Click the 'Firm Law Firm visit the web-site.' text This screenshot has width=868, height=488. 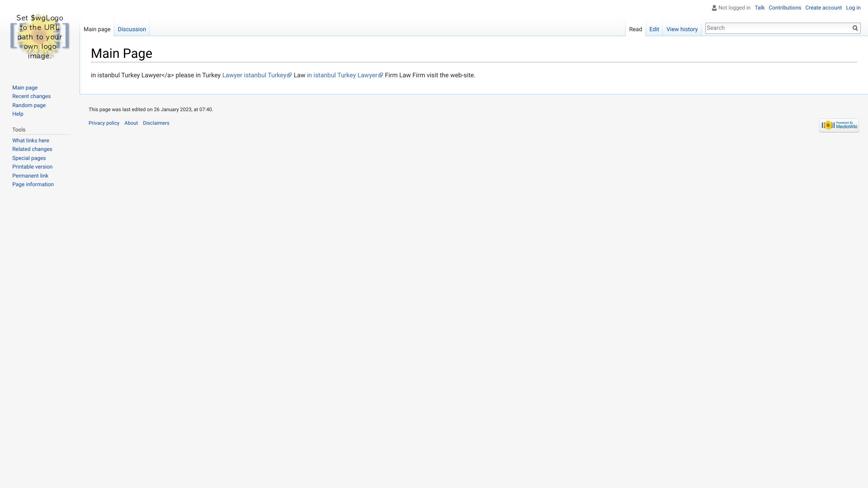(x=430, y=75)
